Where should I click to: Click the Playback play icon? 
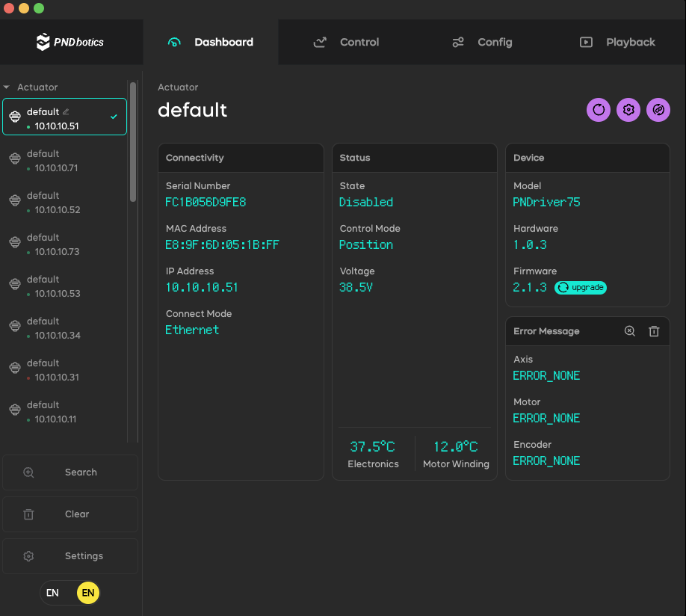[x=587, y=42]
